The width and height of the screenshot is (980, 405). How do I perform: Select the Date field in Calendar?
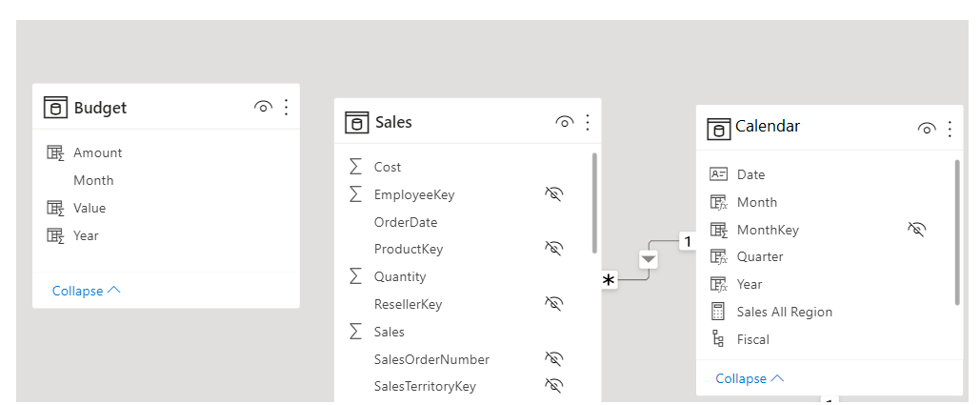pyautogui.click(x=750, y=174)
